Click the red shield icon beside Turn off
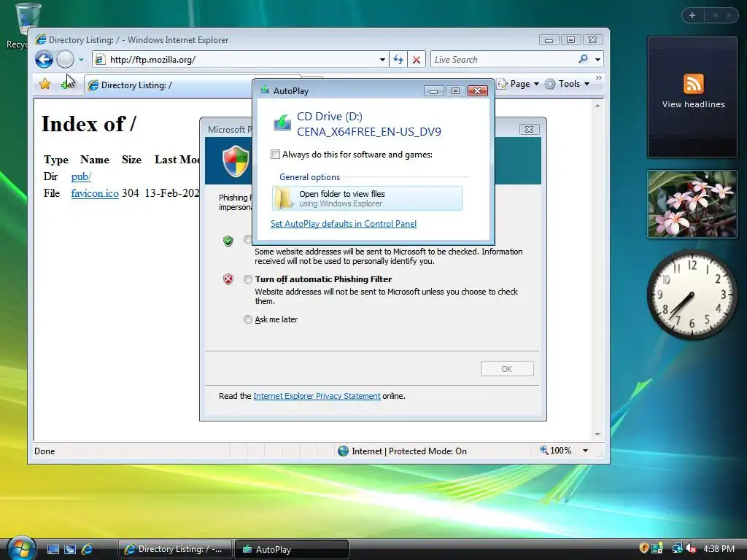Viewport: 747px width, 560px height. (228, 279)
